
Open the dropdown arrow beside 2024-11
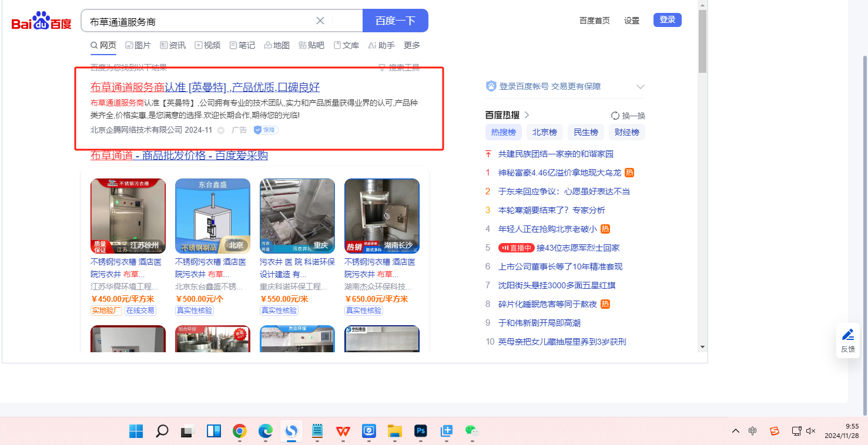point(221,130)
